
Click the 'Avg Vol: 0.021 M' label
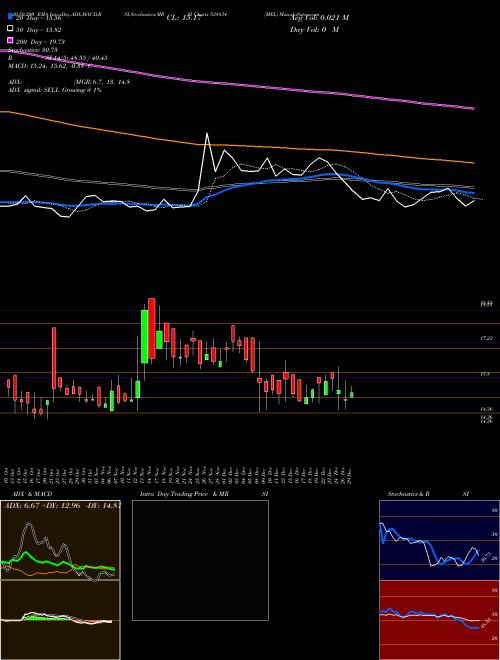point(319,18)
